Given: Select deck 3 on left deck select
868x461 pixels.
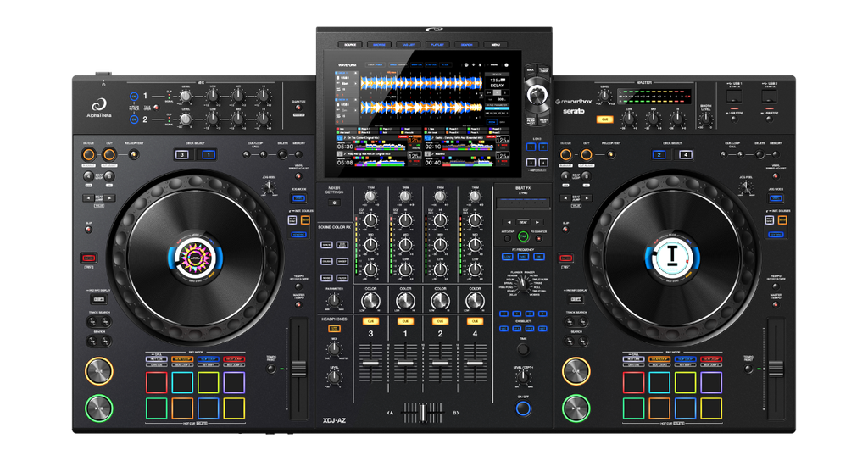Looking at the screenshot, I should tap(182, 154).
